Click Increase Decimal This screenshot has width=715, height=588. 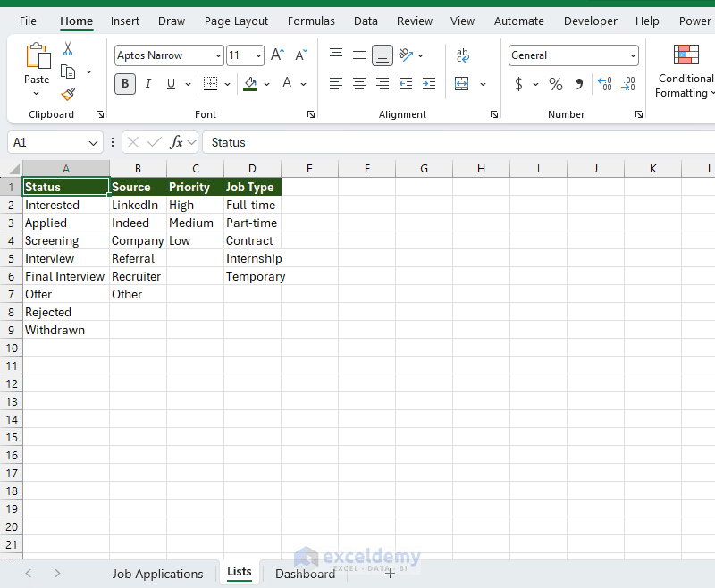point(605,84)
